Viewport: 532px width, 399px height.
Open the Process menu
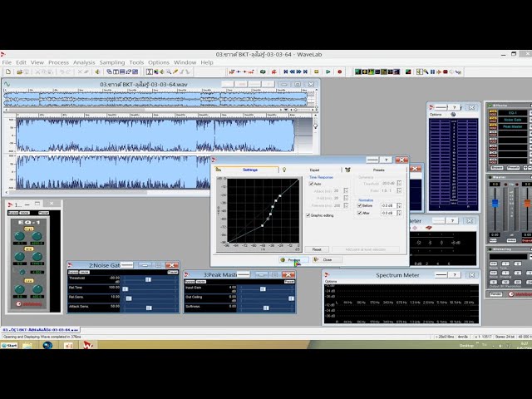[x=58, y=62]
